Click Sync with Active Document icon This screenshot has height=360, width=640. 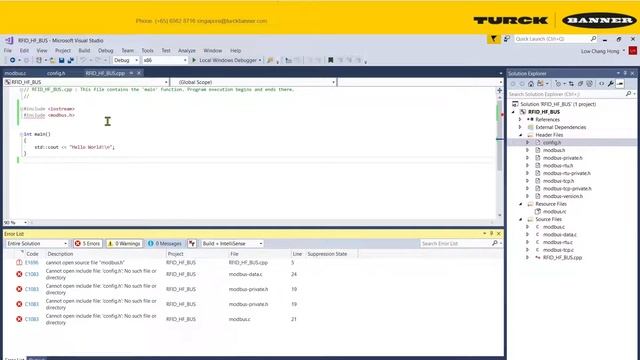[571, 84]
